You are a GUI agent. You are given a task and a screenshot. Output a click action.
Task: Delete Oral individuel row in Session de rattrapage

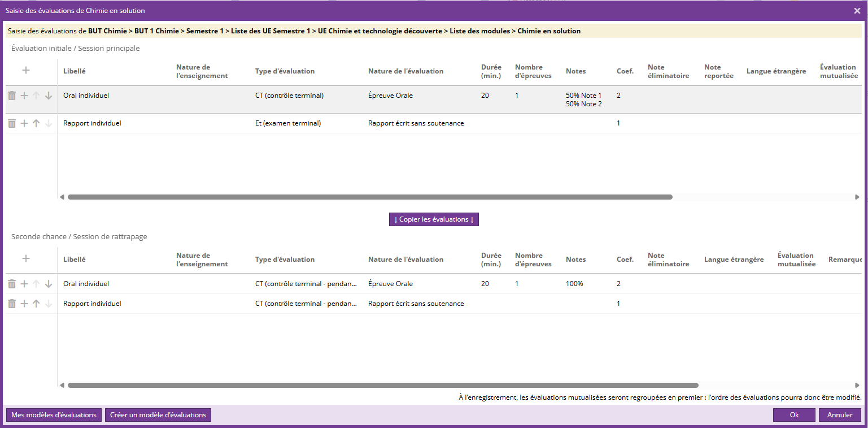[x=12, y=284]
